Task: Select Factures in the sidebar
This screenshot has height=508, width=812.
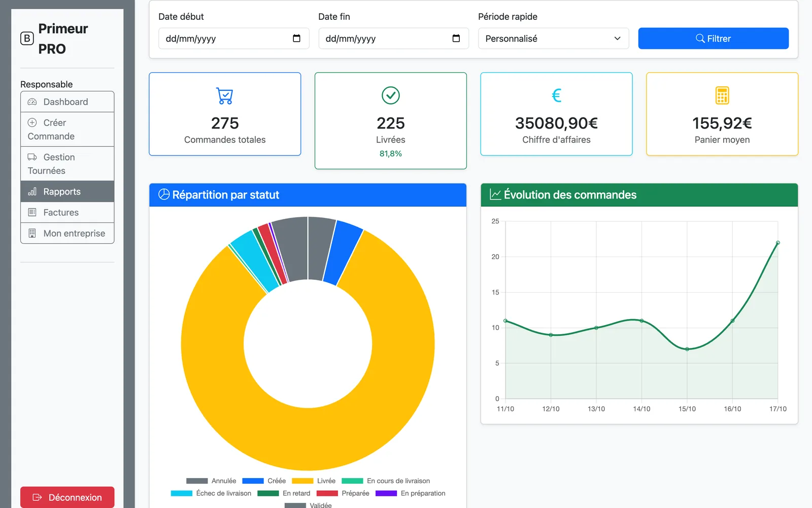Action: coord(67,212)
